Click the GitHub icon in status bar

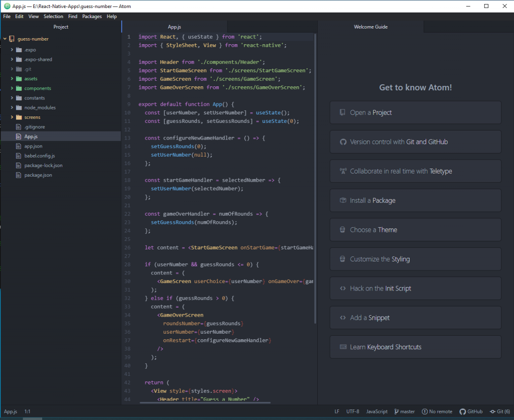point(462,412)
